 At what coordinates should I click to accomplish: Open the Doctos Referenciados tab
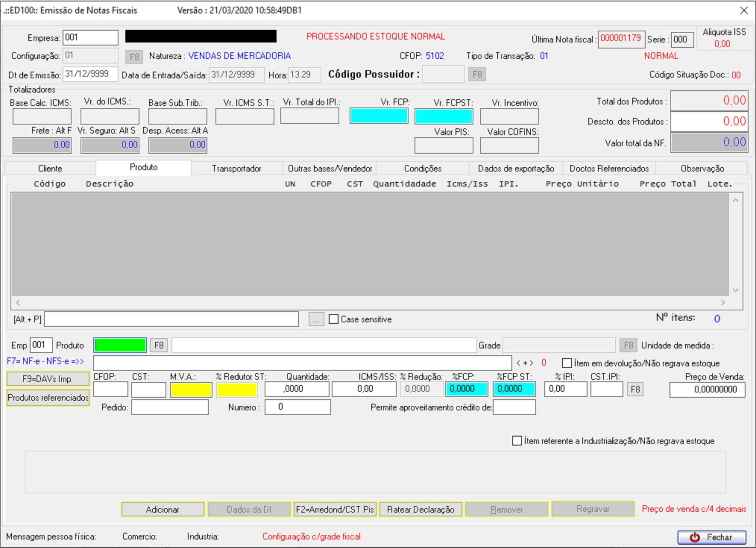coord(609,168)
